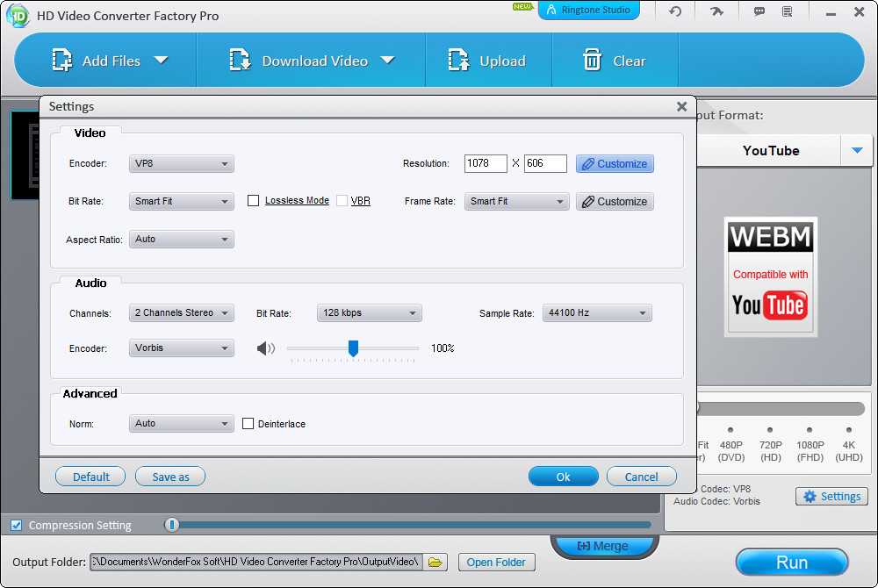Click the Clear trash can icon
Screen dimensions: 878x588
(x=593, y=61)
